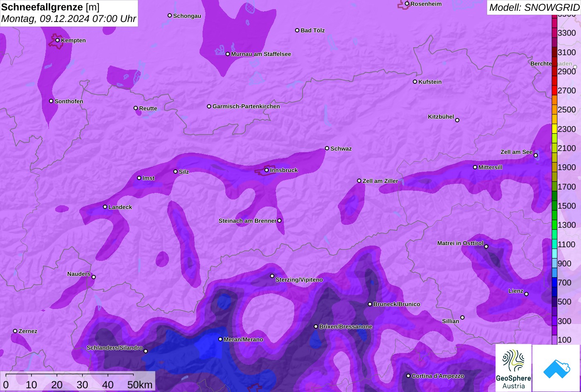Click the Matrei in Osttirol label

[x=460, y=243]
